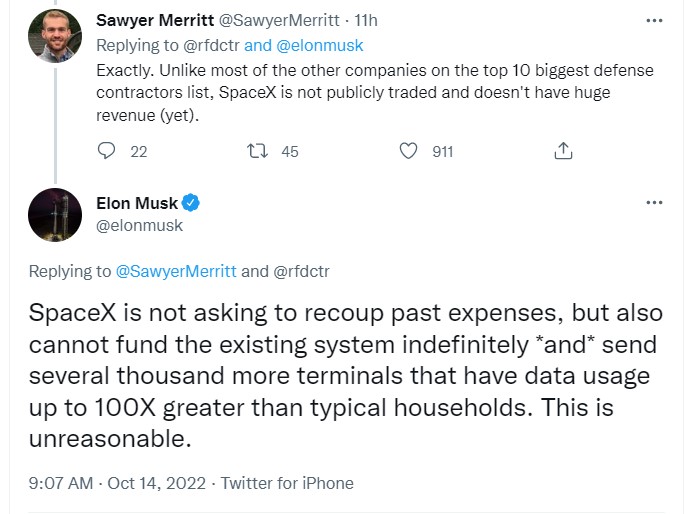691x514 pixels.
Task: Click Elon Musk's verified badge
Action: pyautogui.click(x=192, y=204)
